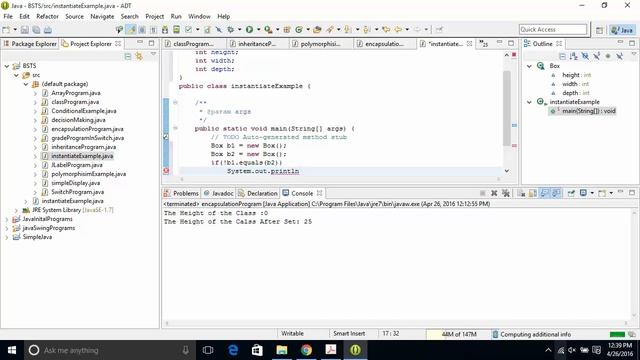Screen dimensions: 640x360
Task: Click the Save icon in the toolbar
Action: pyautogui.click(x=24, y=30)
